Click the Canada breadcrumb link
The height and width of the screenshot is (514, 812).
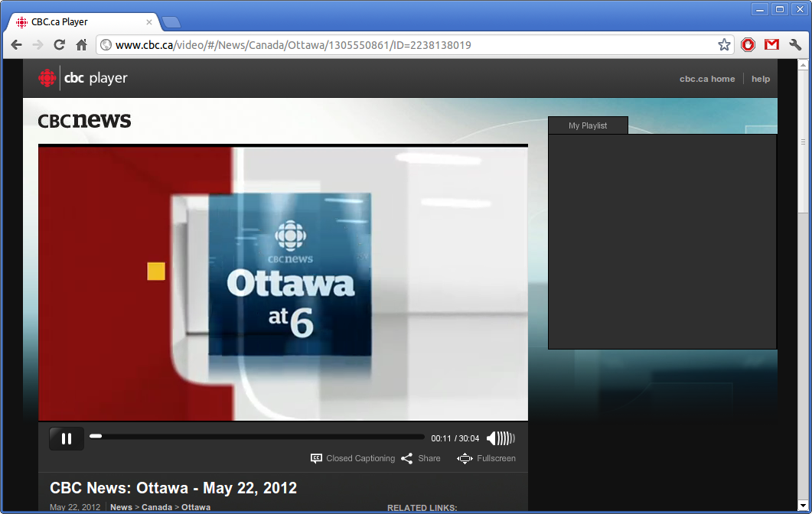coord(157,507)
